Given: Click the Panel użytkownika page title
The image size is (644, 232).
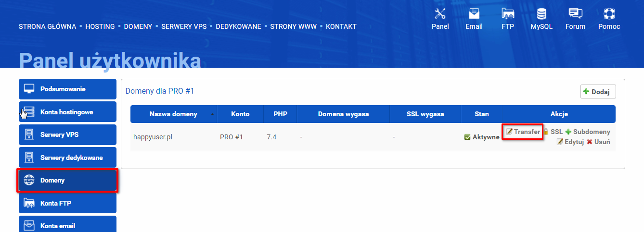Looking at the screenshot, I should click(110, 61).
